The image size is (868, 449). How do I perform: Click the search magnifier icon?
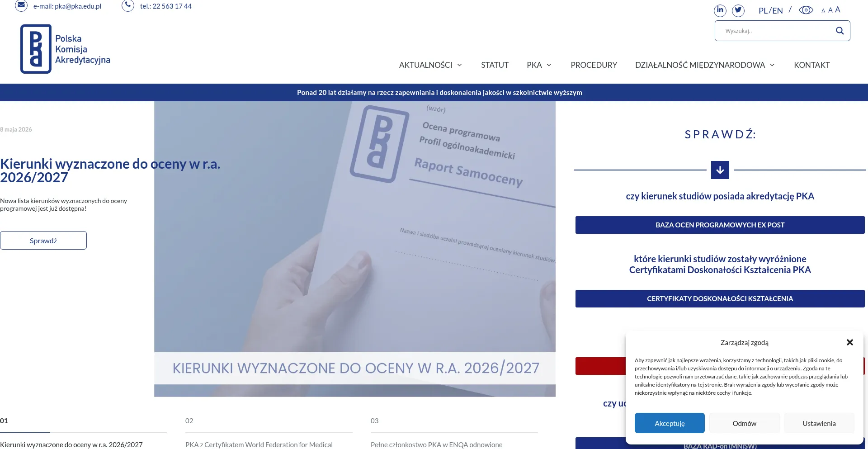(840, 31)
